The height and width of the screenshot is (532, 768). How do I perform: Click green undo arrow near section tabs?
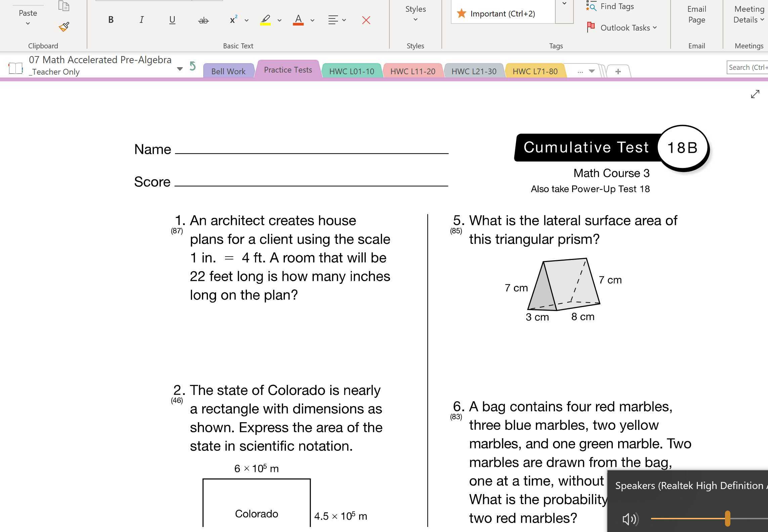point(193,66)
